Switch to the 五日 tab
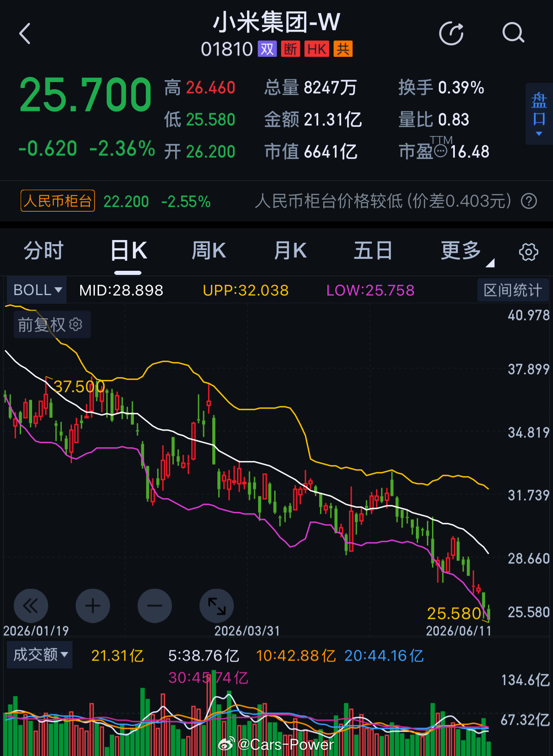 (x=373, y=251)
